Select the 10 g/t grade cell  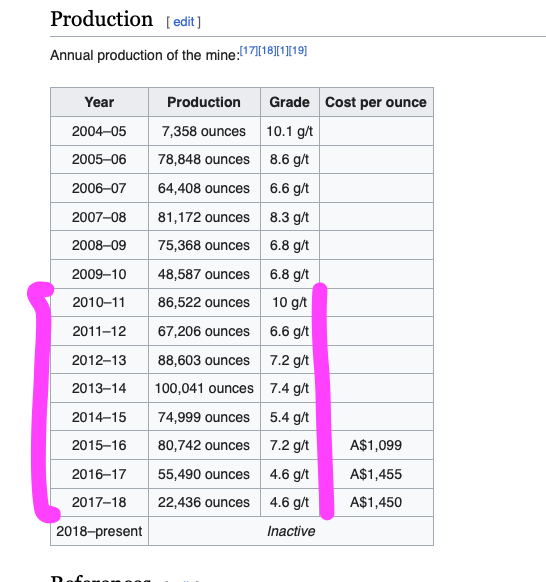click(x=290, y=303)
